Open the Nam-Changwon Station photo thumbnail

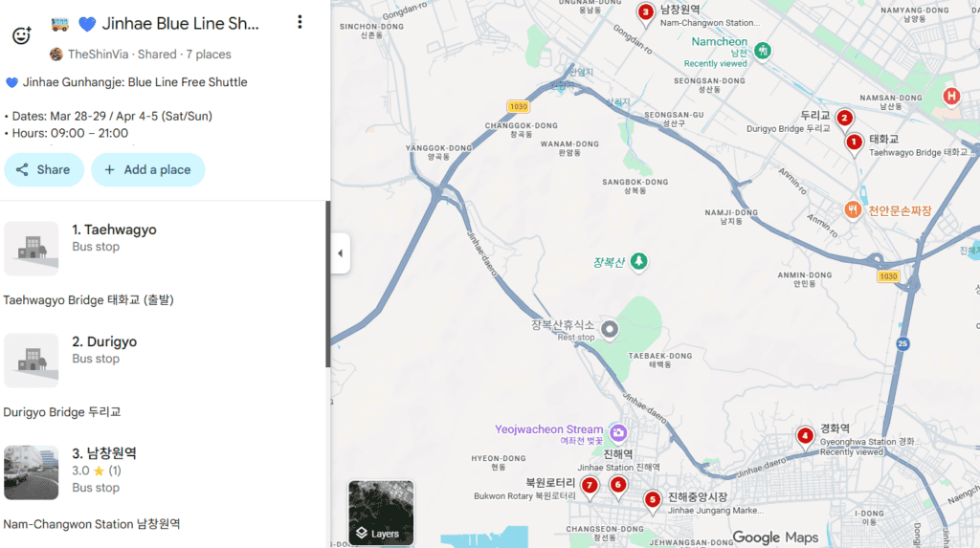coord(31,472)
